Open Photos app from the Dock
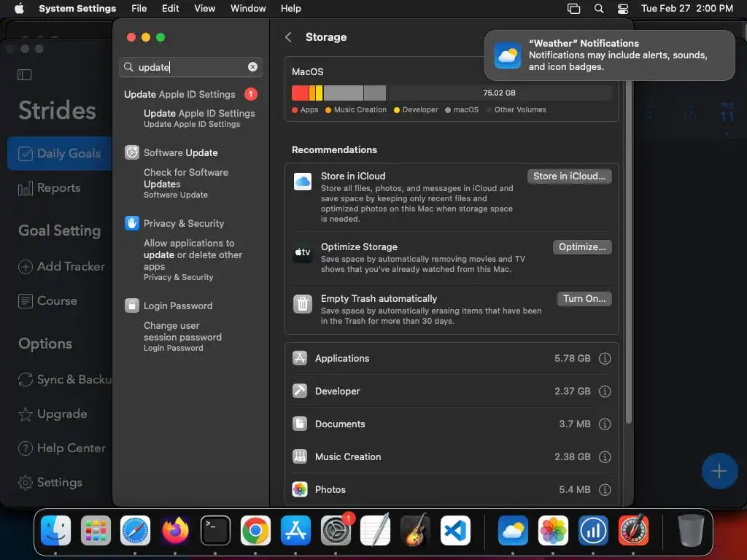Image resolution: width=747 pixels, height=560 pixels. pyautogui.click(x=553, y=531)
